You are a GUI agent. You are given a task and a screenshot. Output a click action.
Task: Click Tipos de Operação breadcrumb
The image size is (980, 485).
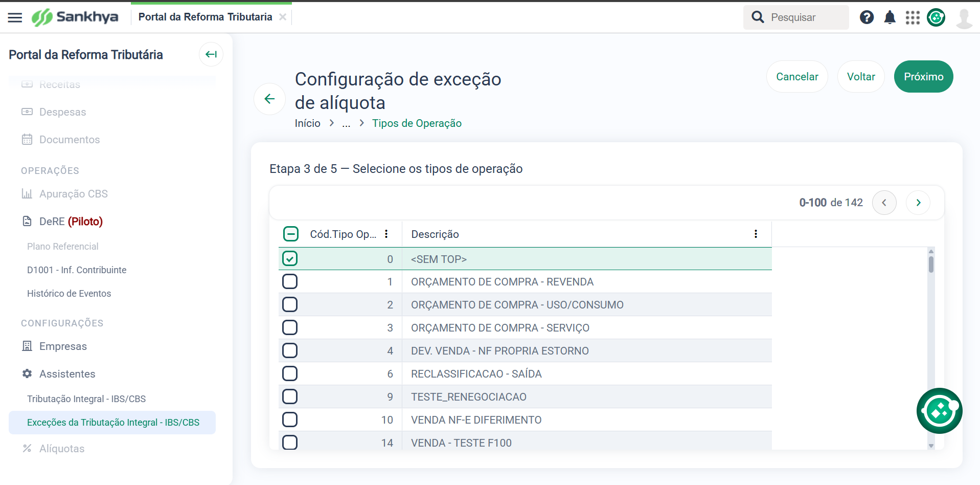[417, 123]
